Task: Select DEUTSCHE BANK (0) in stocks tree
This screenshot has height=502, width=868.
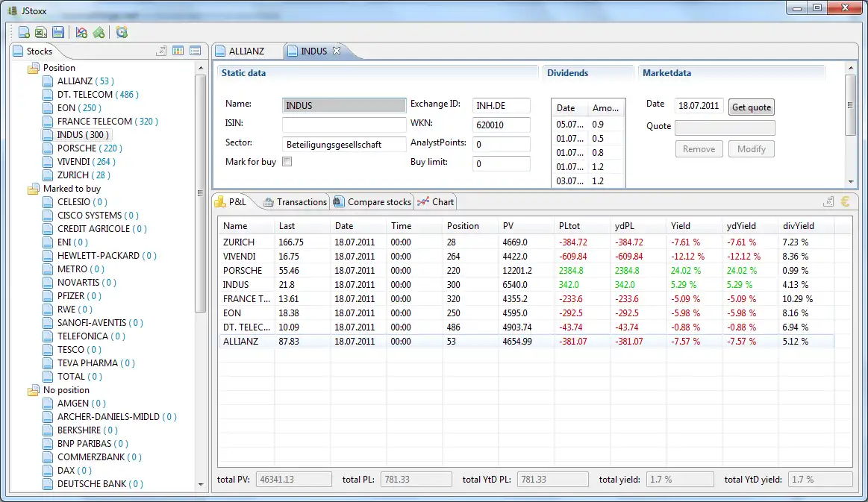Action: tap(100, 484)
